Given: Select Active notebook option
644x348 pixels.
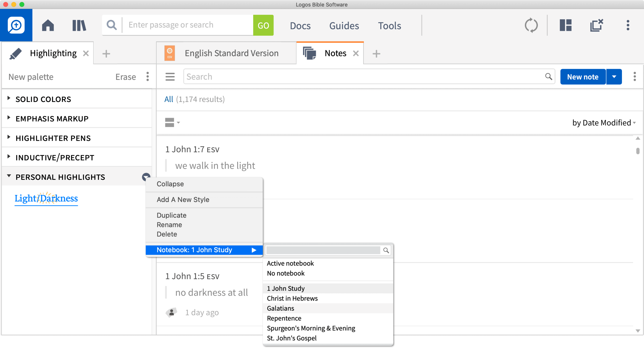Looking at the screenshot, I should coord(290,263).
